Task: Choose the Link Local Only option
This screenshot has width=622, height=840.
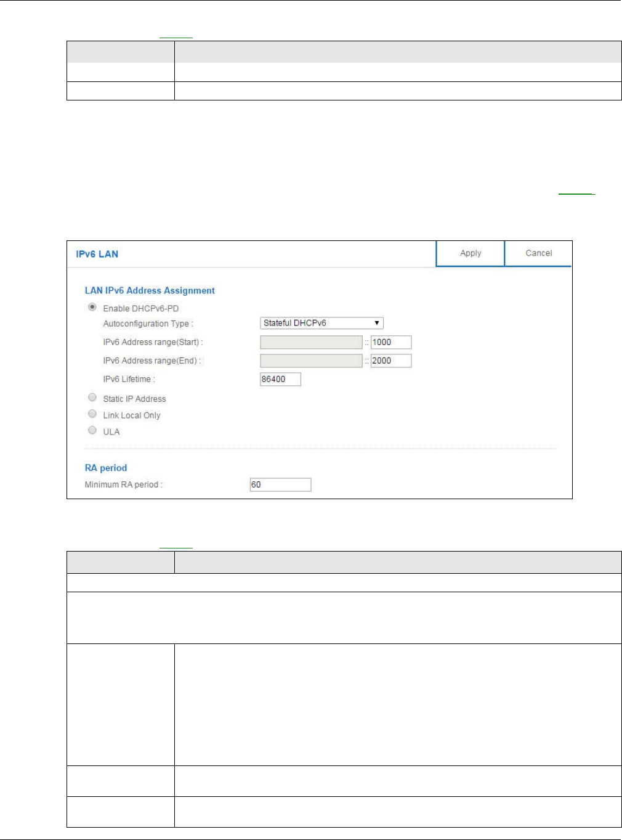Action: (x=92, y=414)
